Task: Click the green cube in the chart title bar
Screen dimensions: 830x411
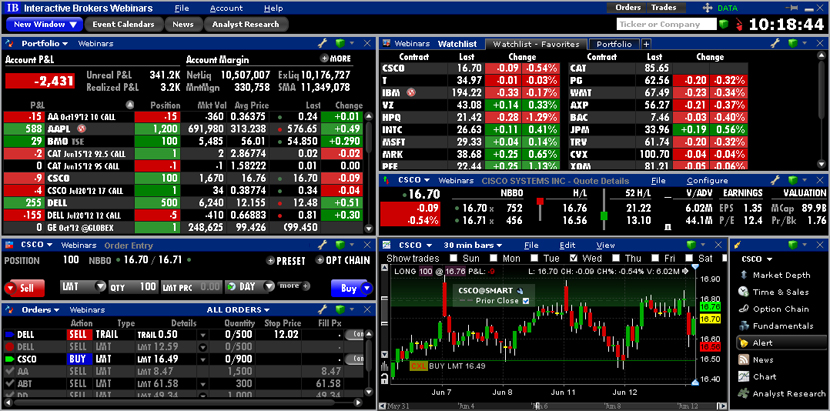Action: pyautogui.click(x=690, y=245)
